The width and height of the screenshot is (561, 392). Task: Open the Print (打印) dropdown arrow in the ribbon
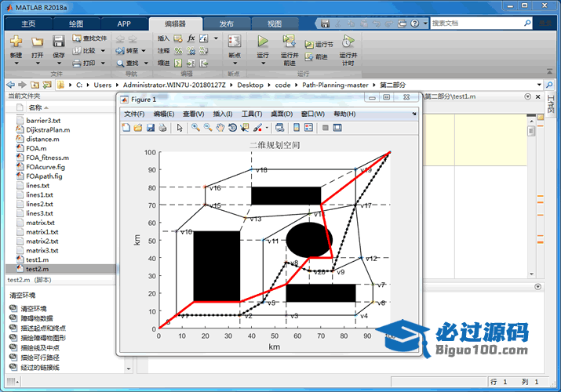[103, 64]
